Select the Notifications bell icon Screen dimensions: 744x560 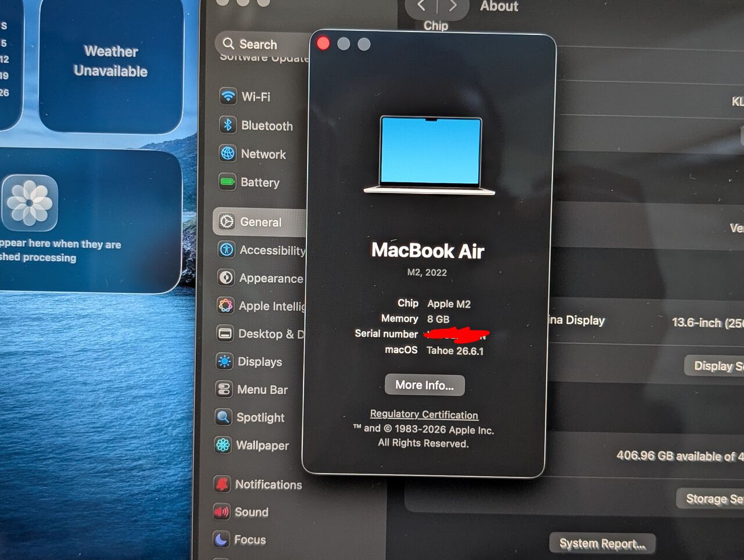coord(222,484)
